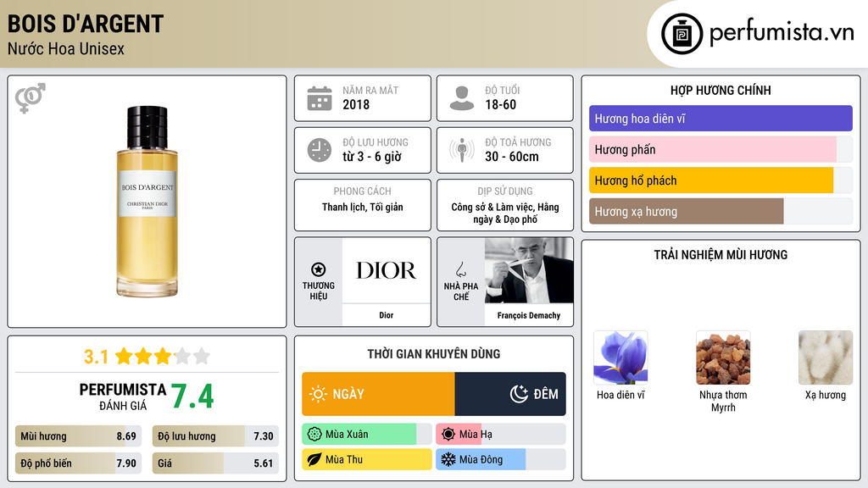Screen dimensions: 868x488
Task: Click the PERFUMISTA ĐÁNH GIÁ label
Action: [x=123, y=396]
